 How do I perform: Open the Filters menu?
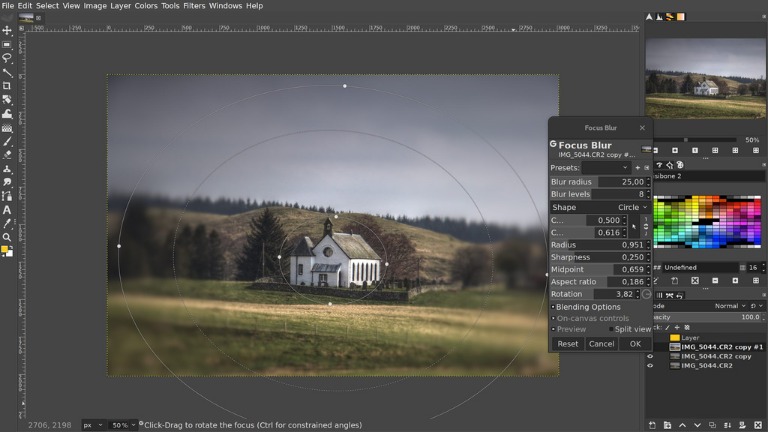click(193, 6)
